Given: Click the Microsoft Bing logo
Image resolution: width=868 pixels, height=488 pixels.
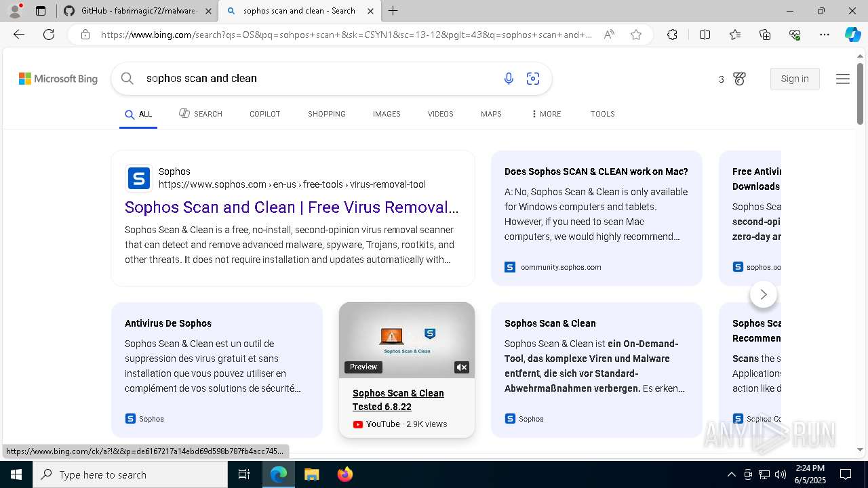Looking at the screenshot, I should click(x=58, y=79).
